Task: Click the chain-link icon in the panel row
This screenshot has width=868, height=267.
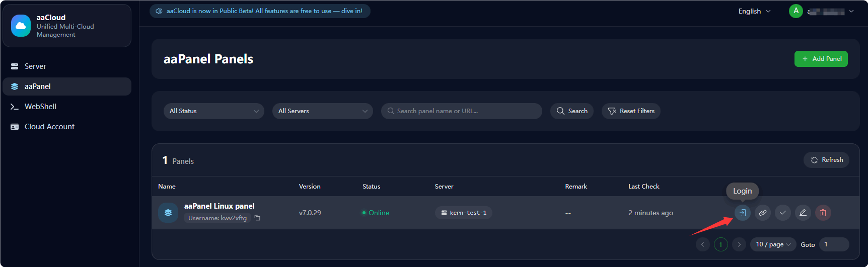Action: point(763,213)
